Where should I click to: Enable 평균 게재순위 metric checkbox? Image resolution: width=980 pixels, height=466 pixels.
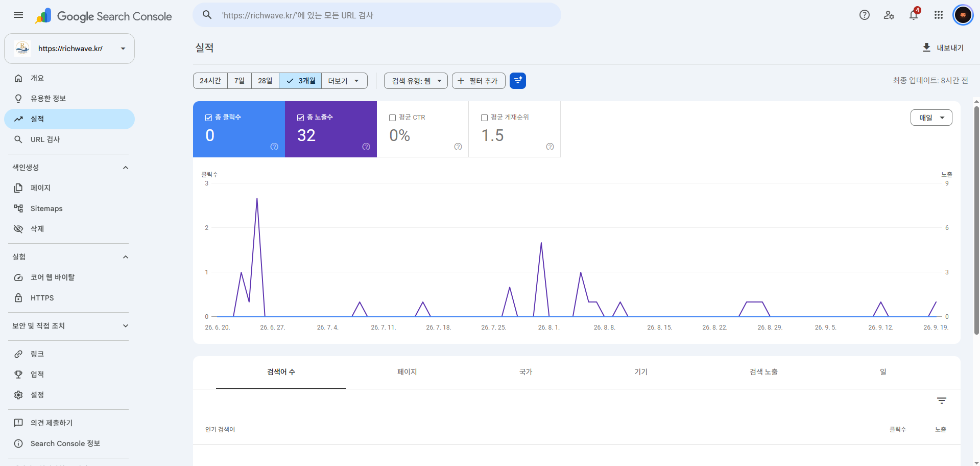point(484,118)
